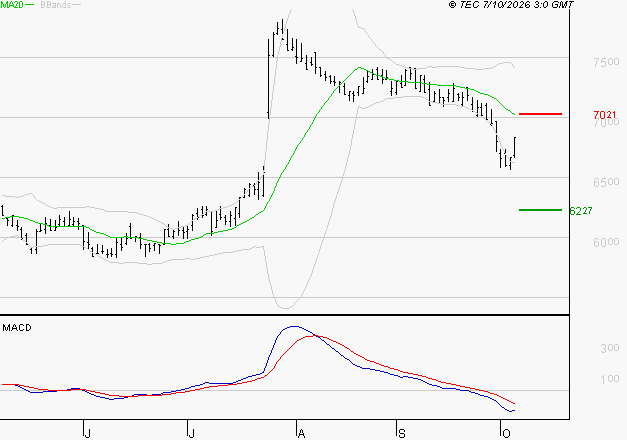The image size is (627, 440).
Task: Click the A month label on time axis
Action: [302, 433]
